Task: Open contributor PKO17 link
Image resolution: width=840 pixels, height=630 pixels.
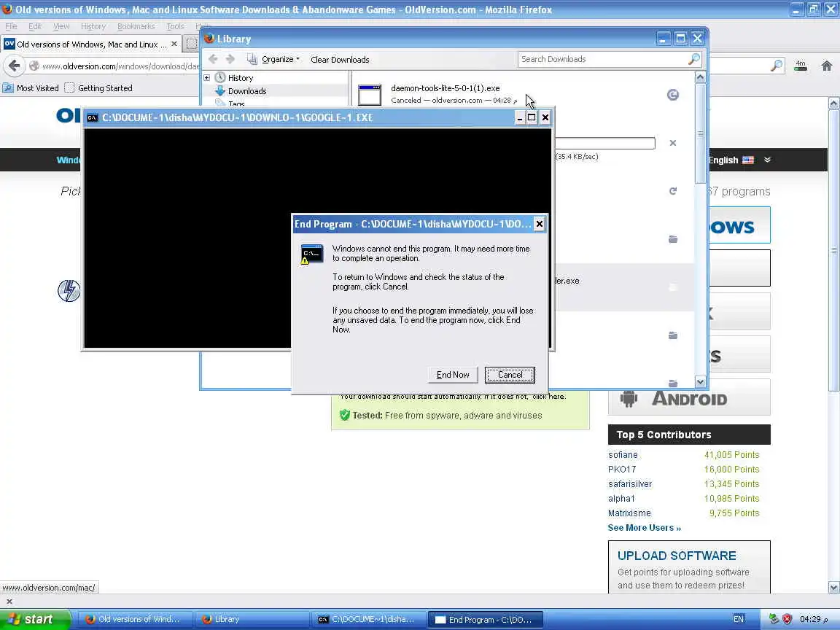Action: point(622,470)
